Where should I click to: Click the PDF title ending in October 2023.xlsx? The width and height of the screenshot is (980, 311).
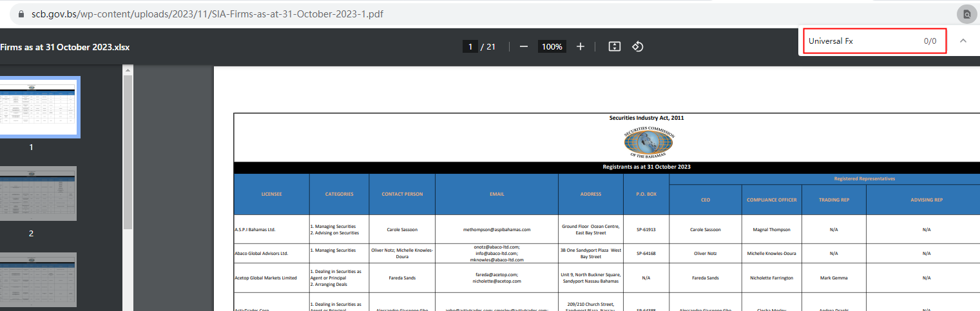[x=64, y=47]
